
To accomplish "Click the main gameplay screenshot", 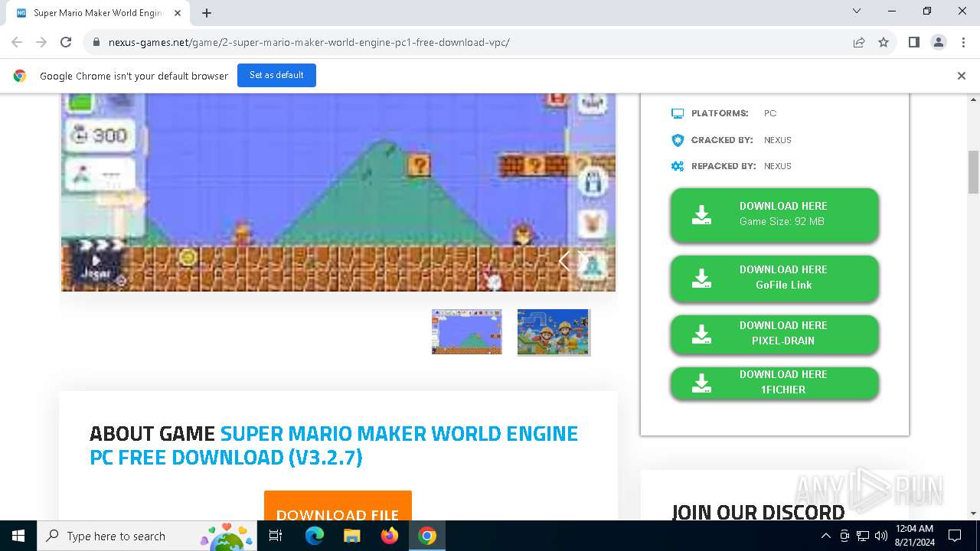I will pyautogui.click(x=338, y=192).
